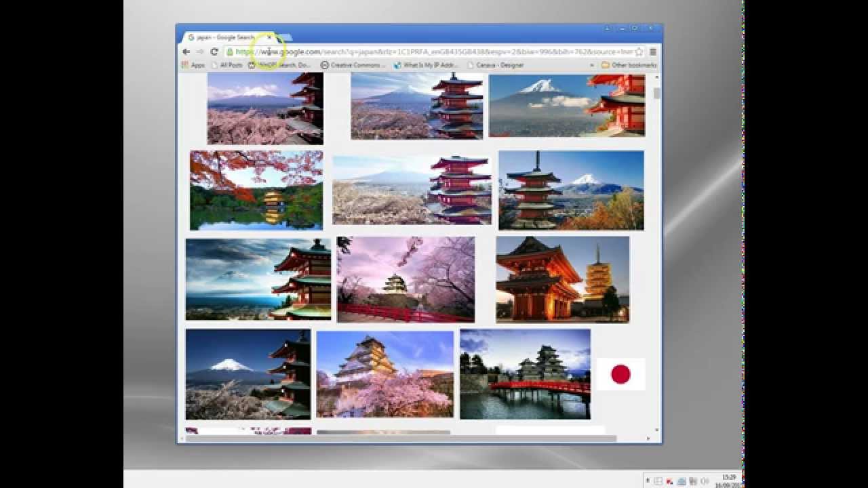Close the japan - Google Search tab
The width and height of the screenshot is (868, 488).
(x=269, y=37)
